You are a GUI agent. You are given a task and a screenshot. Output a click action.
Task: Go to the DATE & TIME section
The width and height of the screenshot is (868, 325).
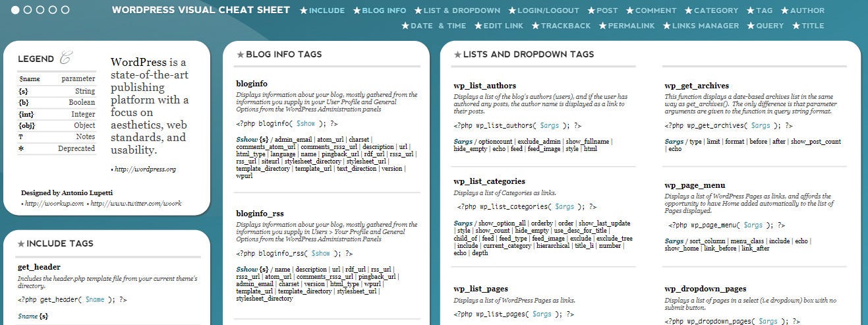[x=438, y=26]
